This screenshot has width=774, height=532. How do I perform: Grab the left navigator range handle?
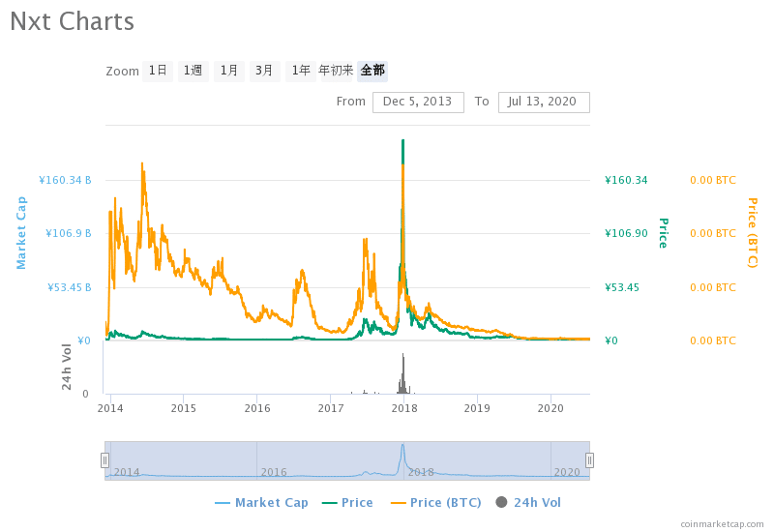pos(104,460)
